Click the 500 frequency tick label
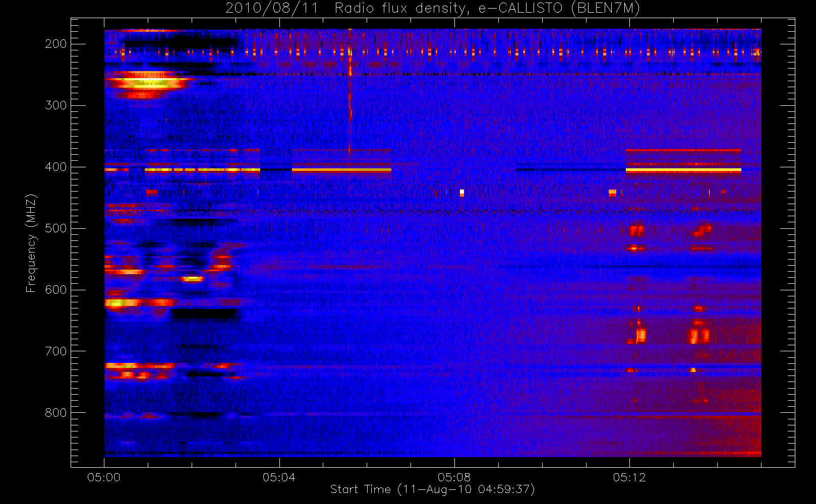 56,228
